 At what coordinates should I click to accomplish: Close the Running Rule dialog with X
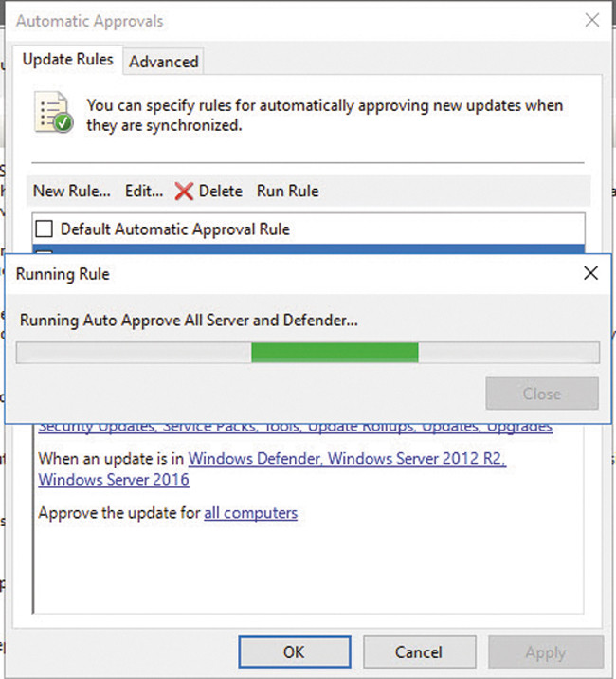tap(590, 274)
